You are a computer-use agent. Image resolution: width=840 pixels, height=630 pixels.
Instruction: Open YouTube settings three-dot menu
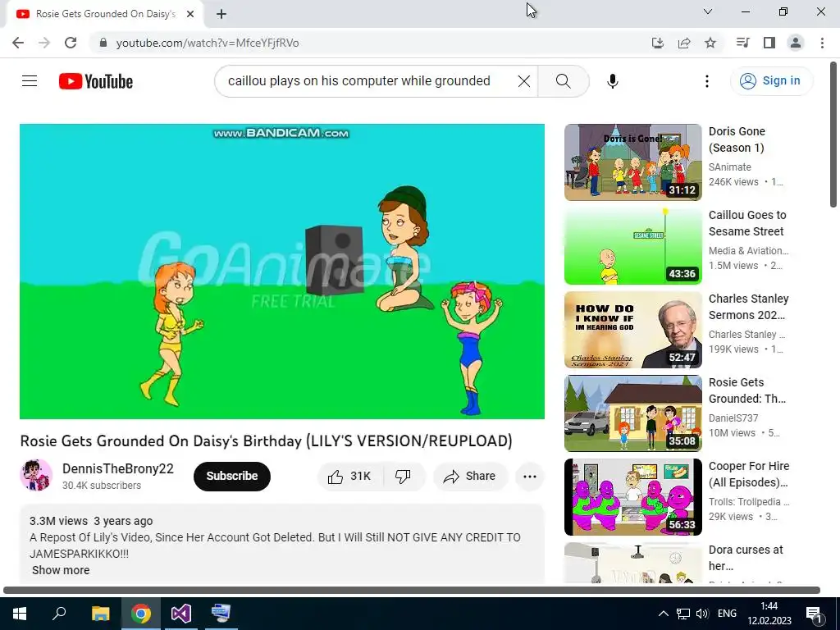pyautogui.click(x=706, y=81)
